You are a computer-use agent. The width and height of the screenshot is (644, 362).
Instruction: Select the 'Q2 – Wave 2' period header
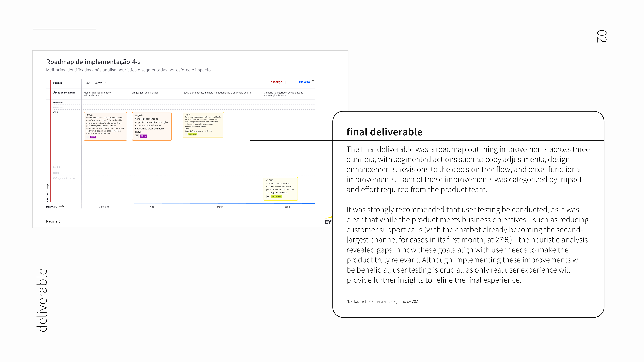[95, 83]
